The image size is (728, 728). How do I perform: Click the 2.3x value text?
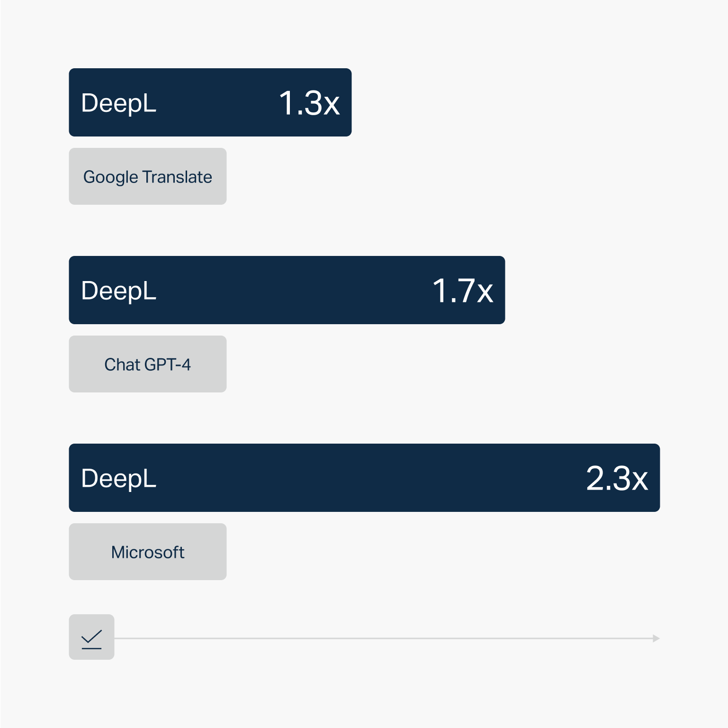(x=617, y=478)
